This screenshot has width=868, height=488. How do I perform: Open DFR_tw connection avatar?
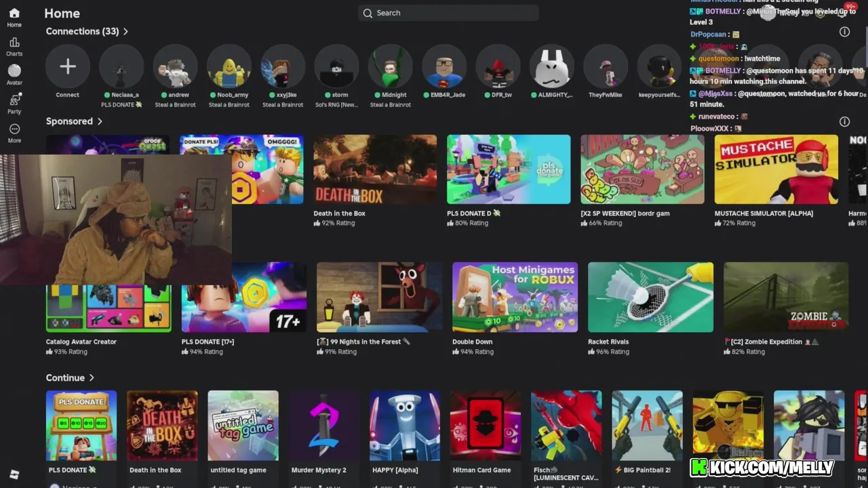point(498,66)
